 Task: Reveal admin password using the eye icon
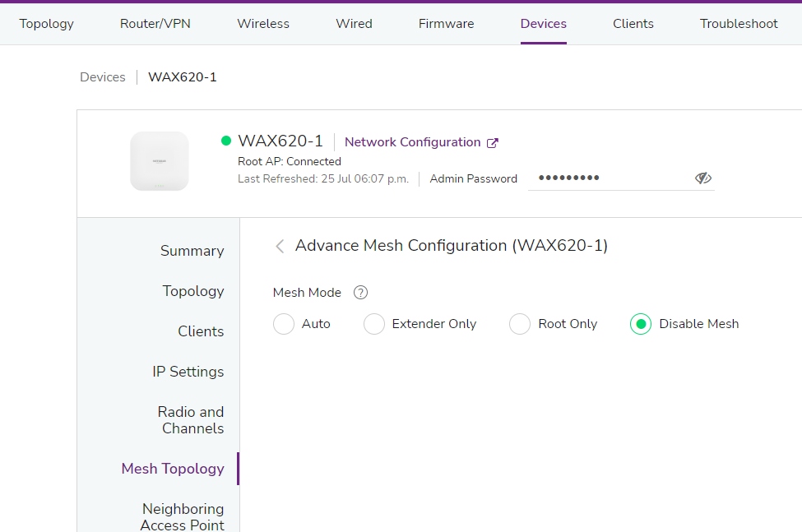pyautogui.click(x=702, y=178)
